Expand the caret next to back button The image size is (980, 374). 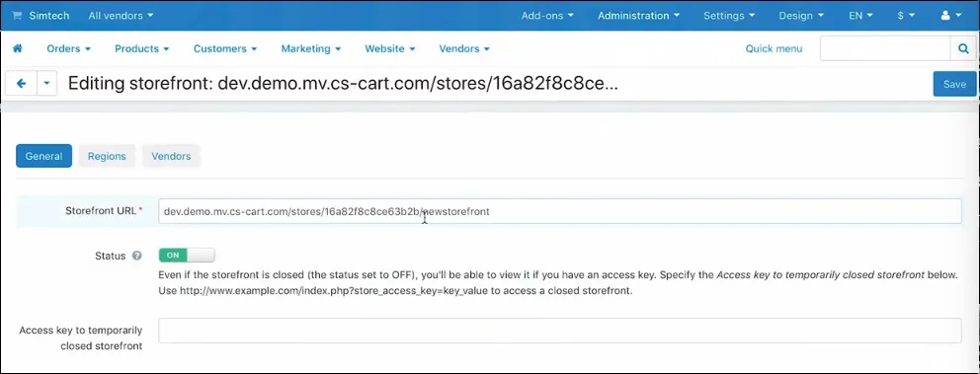click(x=46, y=84)
